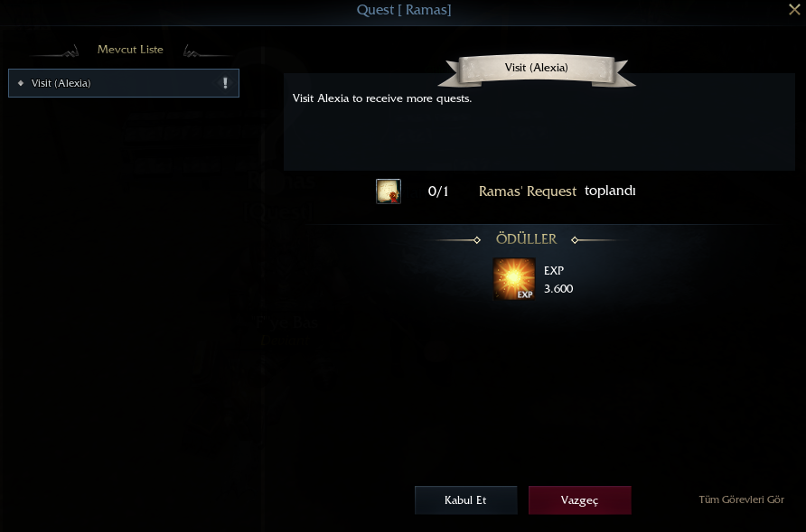Click the Ramas' Request item name
Viewport: 806px width, 532px height.
[528, 191]
